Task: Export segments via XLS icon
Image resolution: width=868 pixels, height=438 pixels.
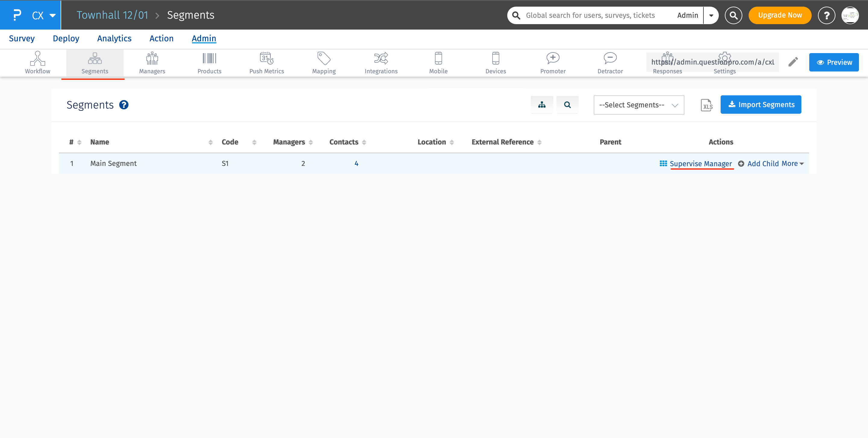Action: (706, 105)
